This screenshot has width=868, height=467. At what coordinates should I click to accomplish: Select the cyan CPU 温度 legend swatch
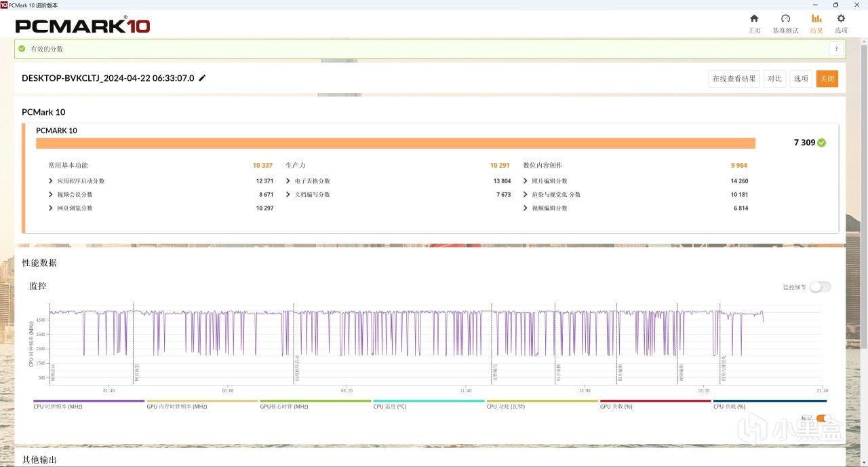[x=429, y=401]
